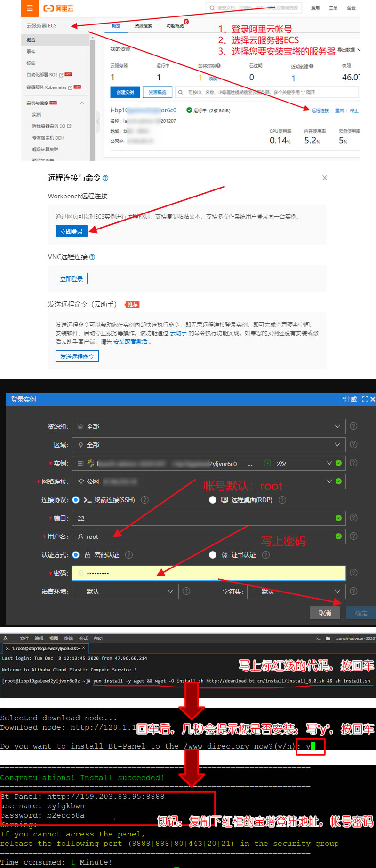Viewport: 376px width, 868px height.
Task: Click 取消 in the login dialog
Action: click(325, 613)
